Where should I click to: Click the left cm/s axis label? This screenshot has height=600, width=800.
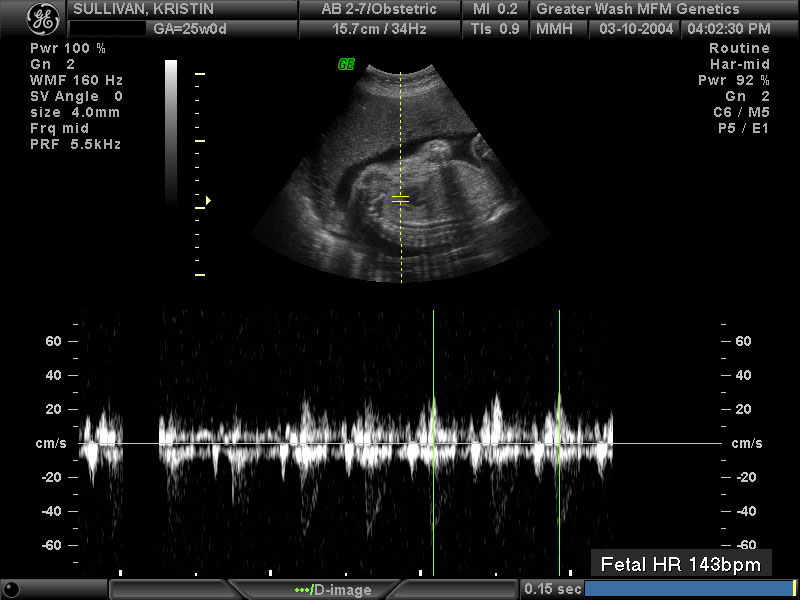pos(51,443)
